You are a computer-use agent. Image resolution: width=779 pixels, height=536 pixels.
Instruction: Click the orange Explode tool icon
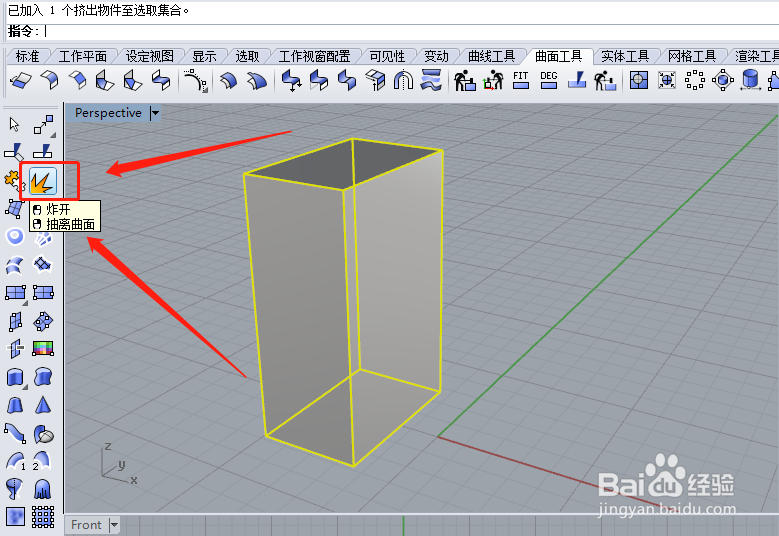(x=43, y=181)
